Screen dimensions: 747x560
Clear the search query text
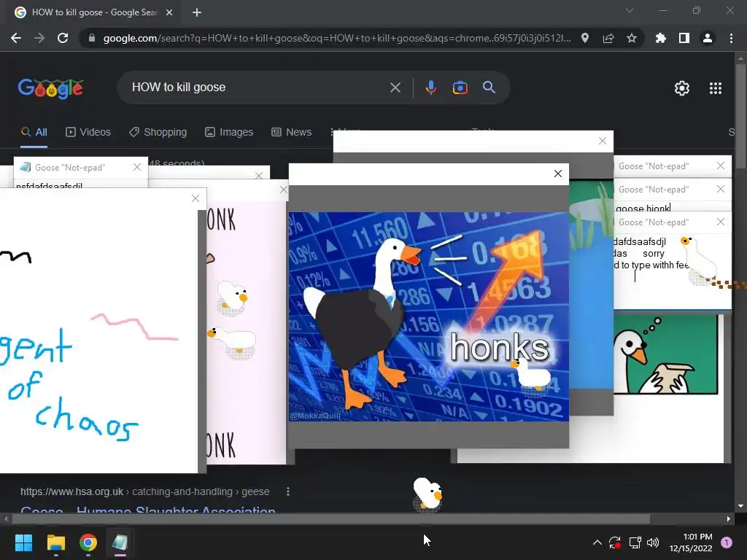pos(395,87)
